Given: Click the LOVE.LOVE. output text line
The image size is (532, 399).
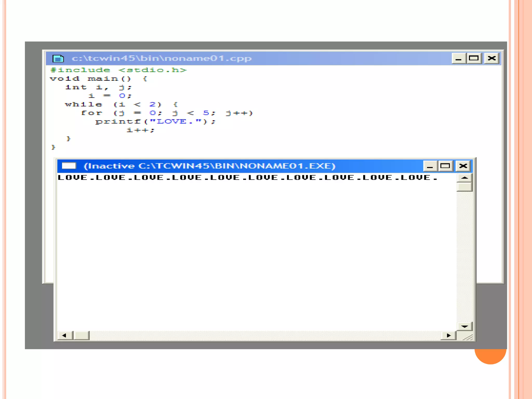Looking at the screenshot, I should 247,178.
